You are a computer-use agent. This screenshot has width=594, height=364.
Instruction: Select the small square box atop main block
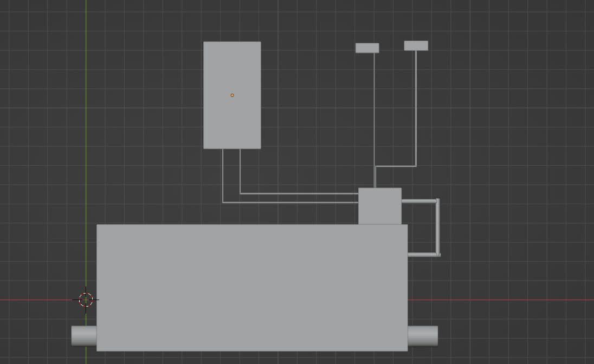(x=380, y=206)
